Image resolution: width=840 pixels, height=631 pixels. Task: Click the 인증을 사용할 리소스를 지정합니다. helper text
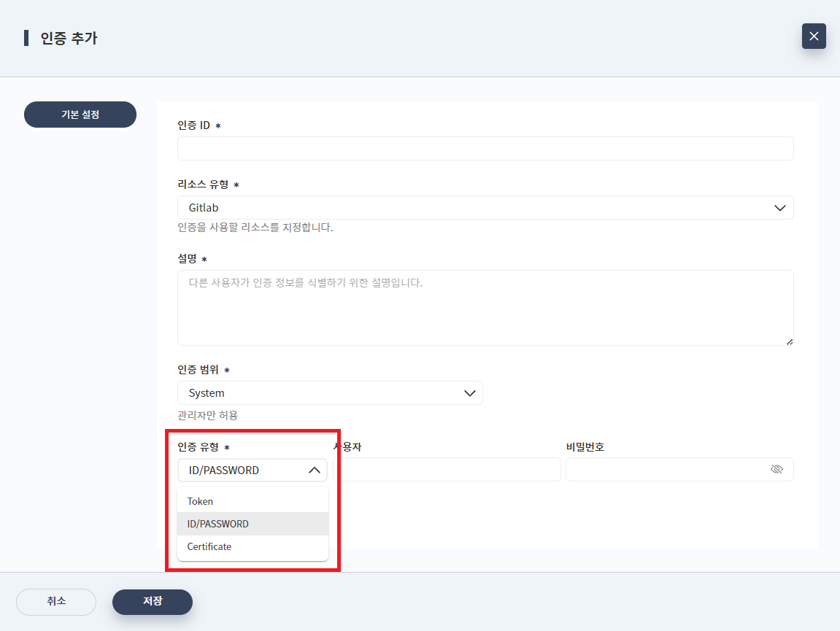pos(255,227)
